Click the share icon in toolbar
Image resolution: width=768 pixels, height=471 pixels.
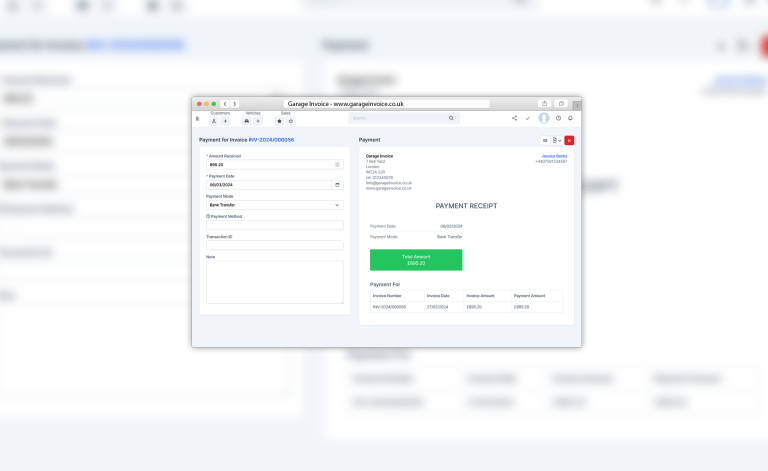tap(514, 118)
